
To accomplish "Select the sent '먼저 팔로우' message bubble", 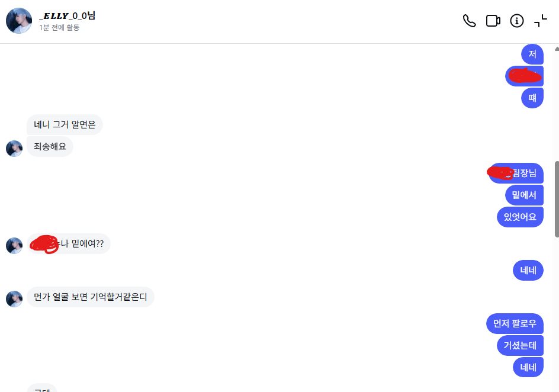I will (514, 323).
